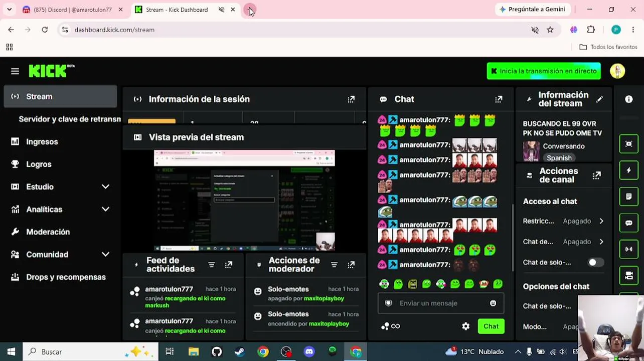This screenshot has height=361, width=644.
Task: Click the Spanish language tag
Action: click(559, 158)
